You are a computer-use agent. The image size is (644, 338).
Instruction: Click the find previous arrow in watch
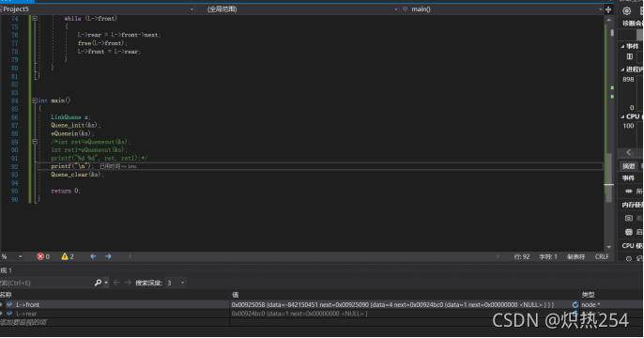[116, 283]
